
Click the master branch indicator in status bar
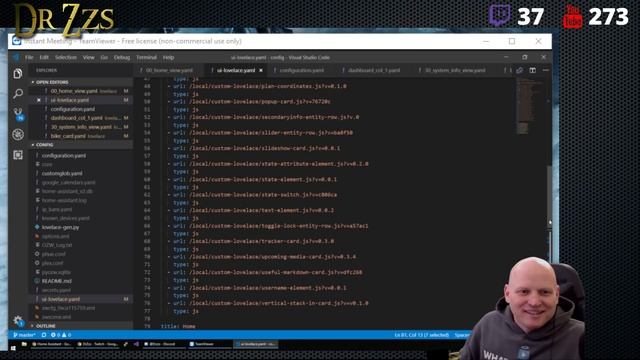click(x=24, y=335)
